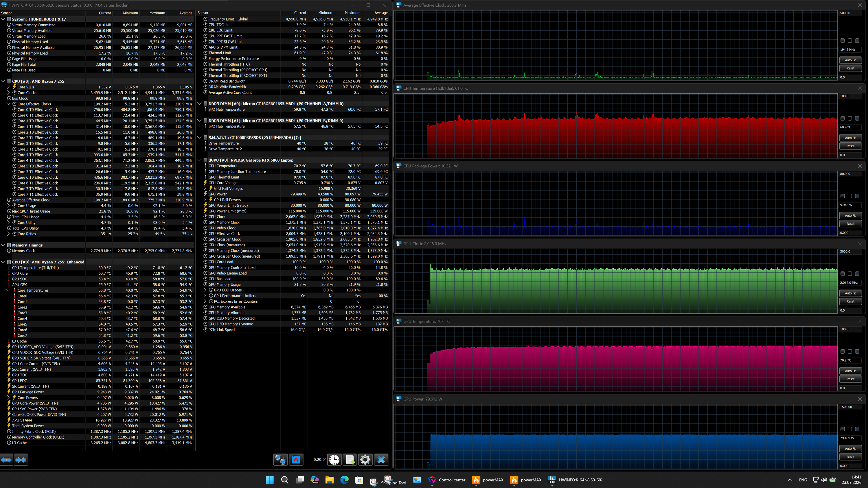Expand the Core Powers row

click(8, 398)
